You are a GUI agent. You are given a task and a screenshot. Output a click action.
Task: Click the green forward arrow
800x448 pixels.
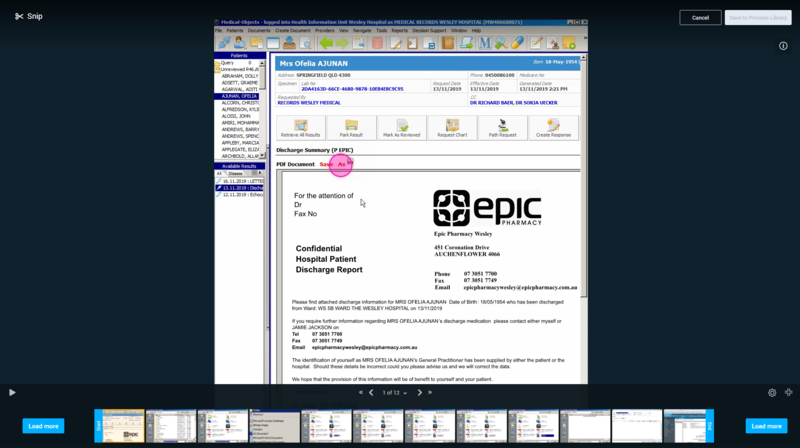coord(342,43)
